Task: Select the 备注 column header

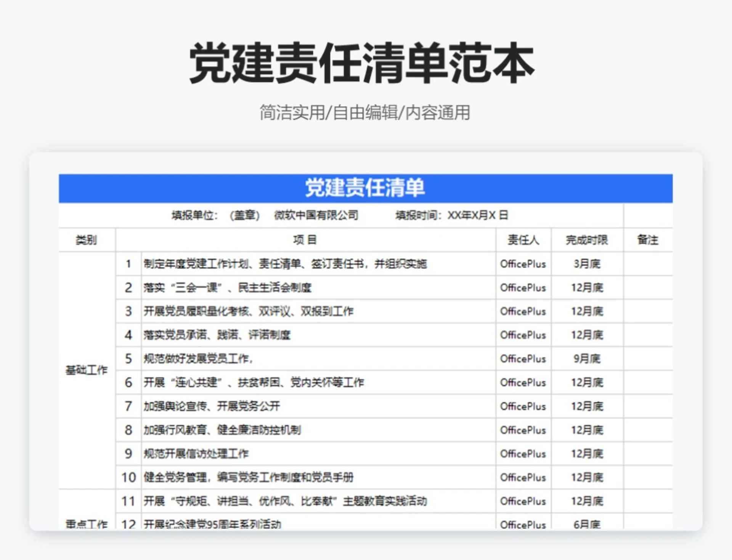Action: pyautogui.click(x=649, y=240)
